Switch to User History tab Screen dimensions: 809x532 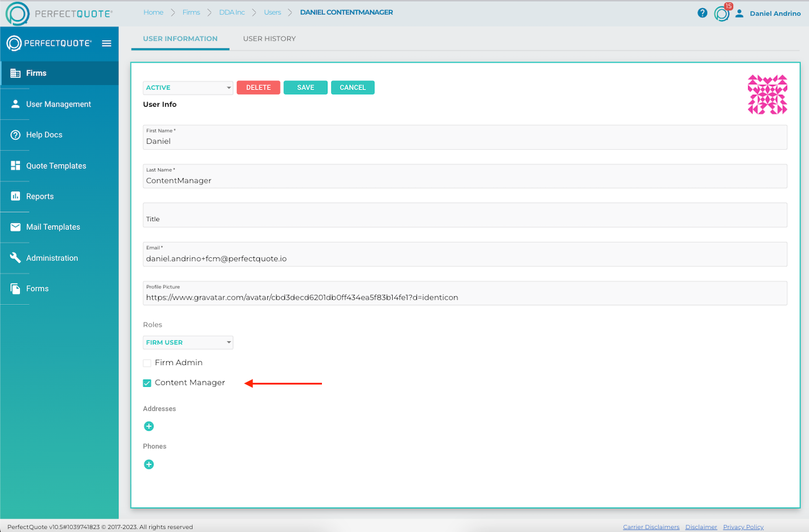269,39
